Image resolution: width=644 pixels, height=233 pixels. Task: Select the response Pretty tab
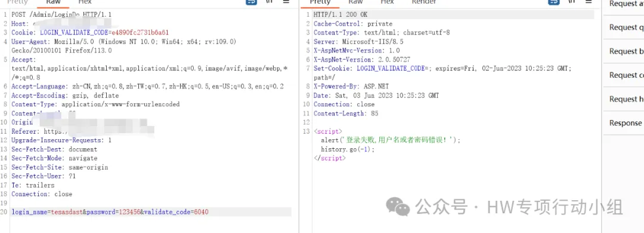coord(320,2)
